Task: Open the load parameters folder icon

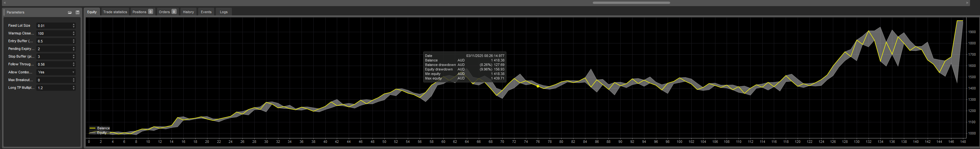Action: click(x=70, y=12)
